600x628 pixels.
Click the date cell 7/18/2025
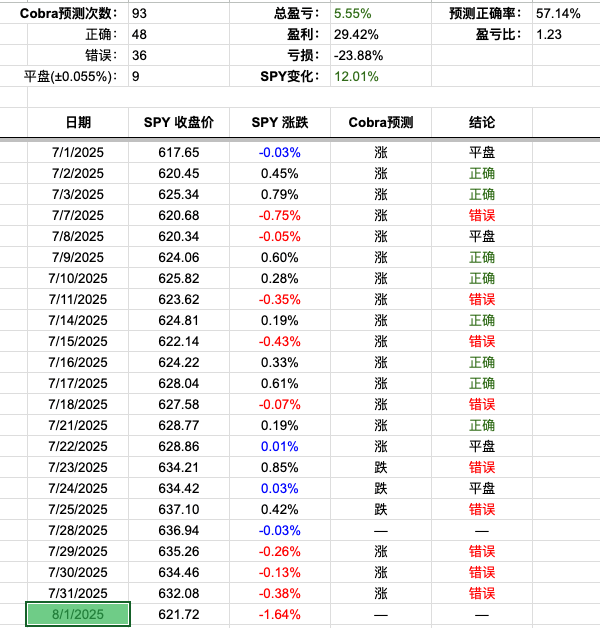(78, 404)
